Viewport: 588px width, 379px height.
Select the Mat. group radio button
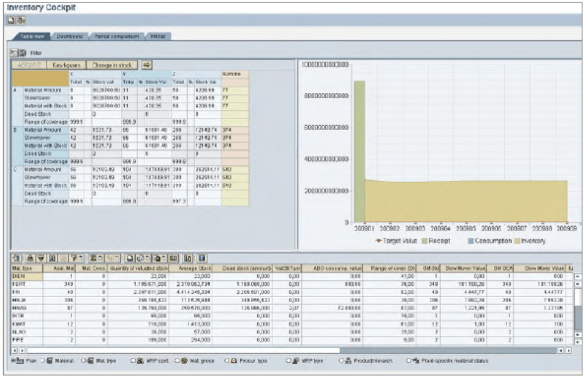pyautogui.click(x=176, y=361)
